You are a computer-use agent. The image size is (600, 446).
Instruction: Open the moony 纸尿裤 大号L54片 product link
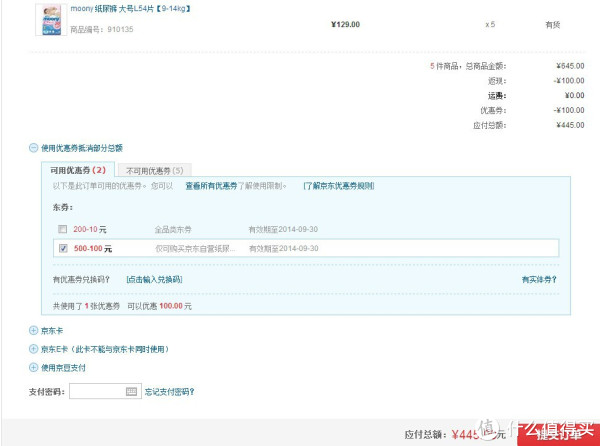point(130,8)
